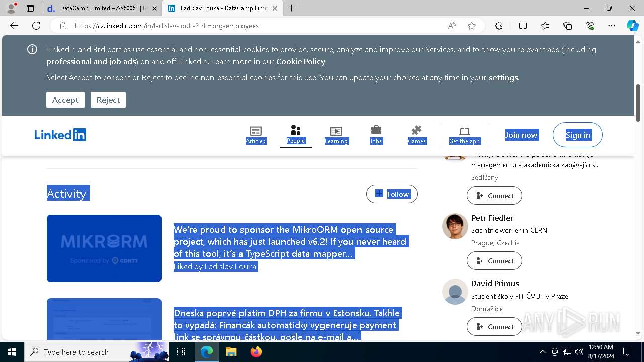
Task: Open File Explorer from the taskbar
Action: click(x=231, y=352)
